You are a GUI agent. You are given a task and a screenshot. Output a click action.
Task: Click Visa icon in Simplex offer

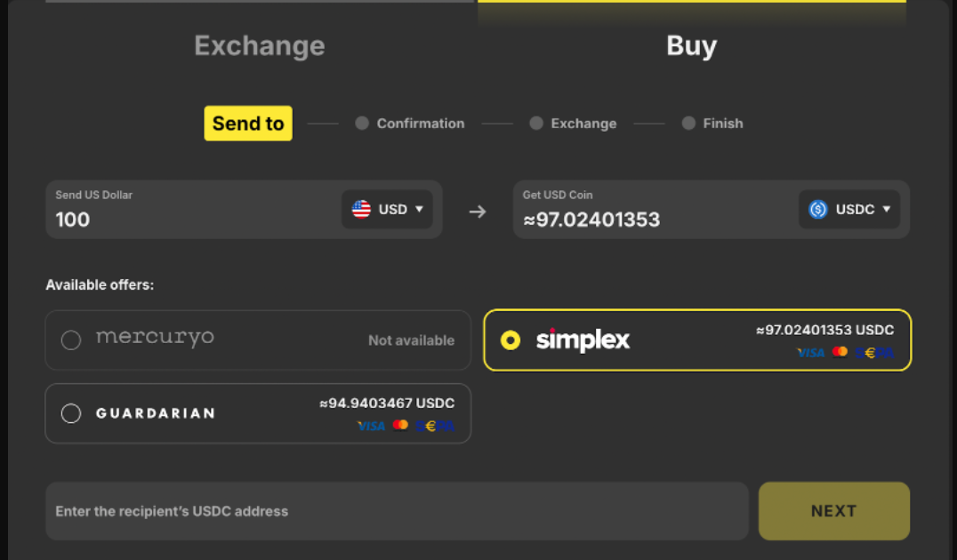pos(810,353)
